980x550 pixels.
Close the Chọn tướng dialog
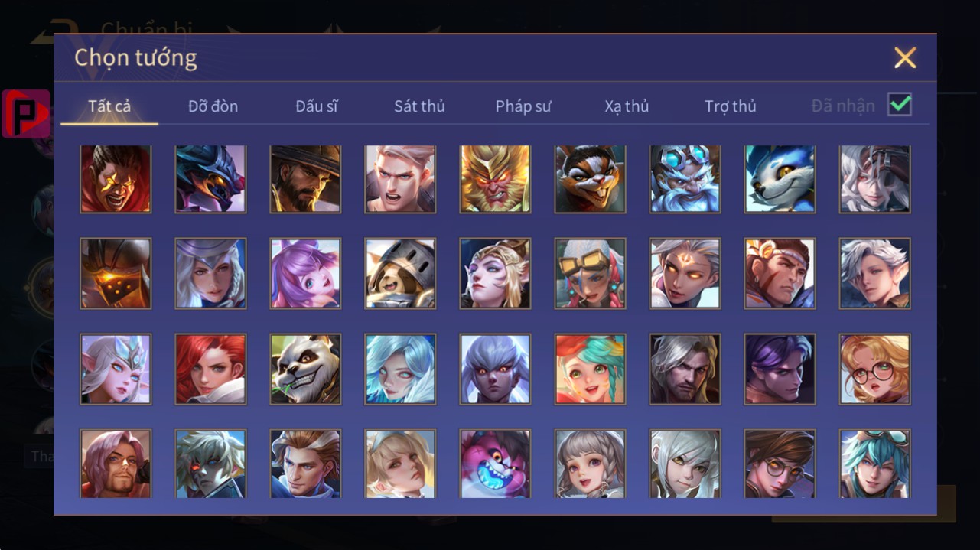pos(905,57)
